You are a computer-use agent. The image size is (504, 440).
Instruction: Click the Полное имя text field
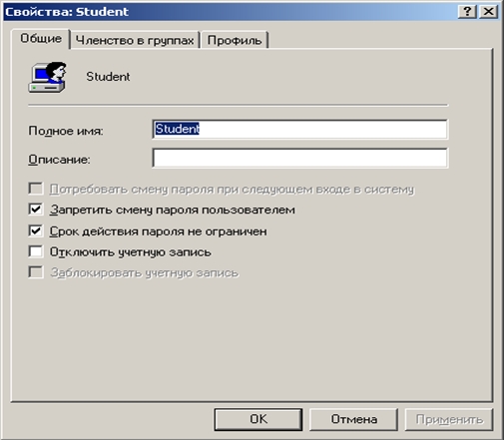pos(299,129)
